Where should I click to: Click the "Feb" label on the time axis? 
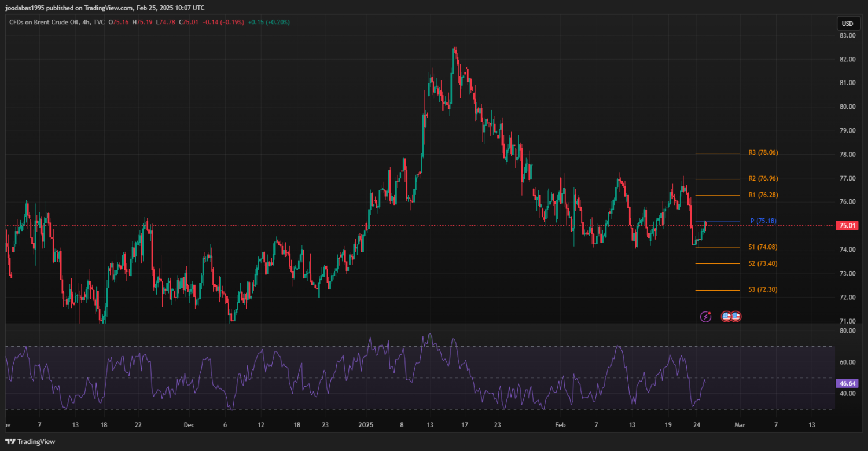[560, 425]
